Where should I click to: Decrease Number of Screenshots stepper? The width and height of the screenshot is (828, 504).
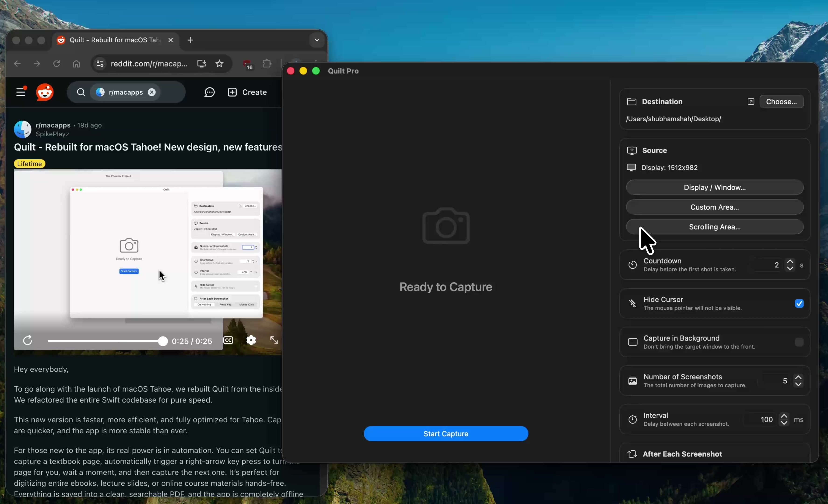[798, 384]
